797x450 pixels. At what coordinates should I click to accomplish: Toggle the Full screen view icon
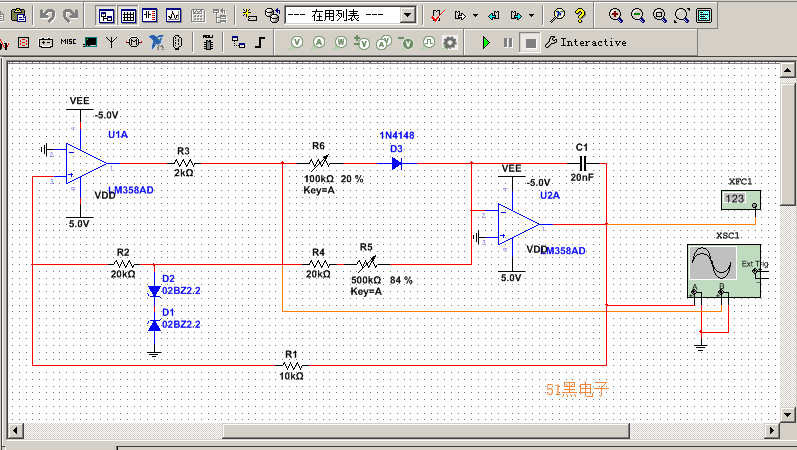click(x=704, y=15)
